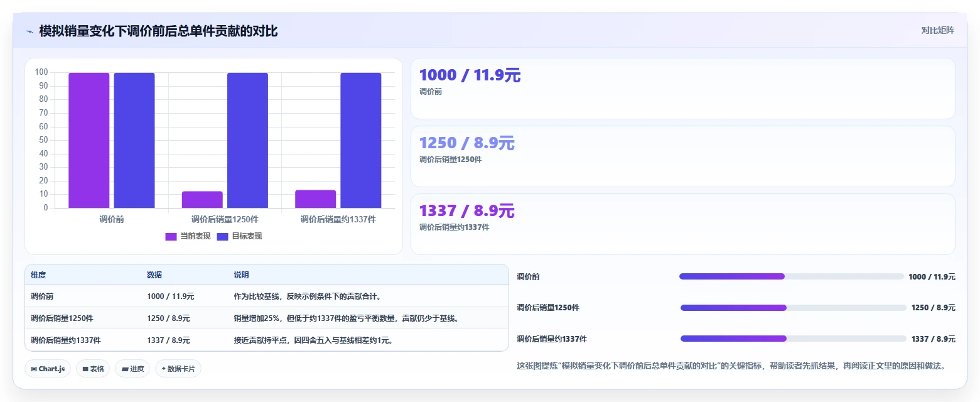980x402 pixels.
Task: Click the 调价前 caption under the 1000 card
Action: (x=431, y=92)
